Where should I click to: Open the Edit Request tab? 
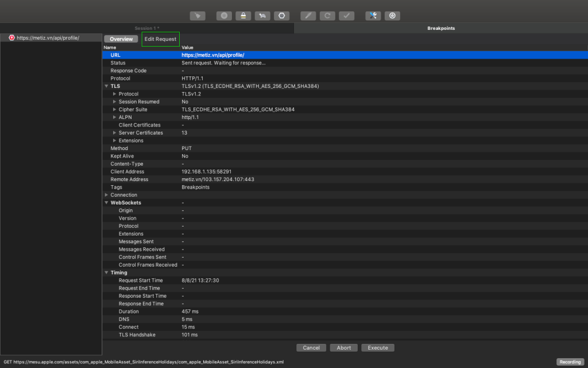coord(161,39)
